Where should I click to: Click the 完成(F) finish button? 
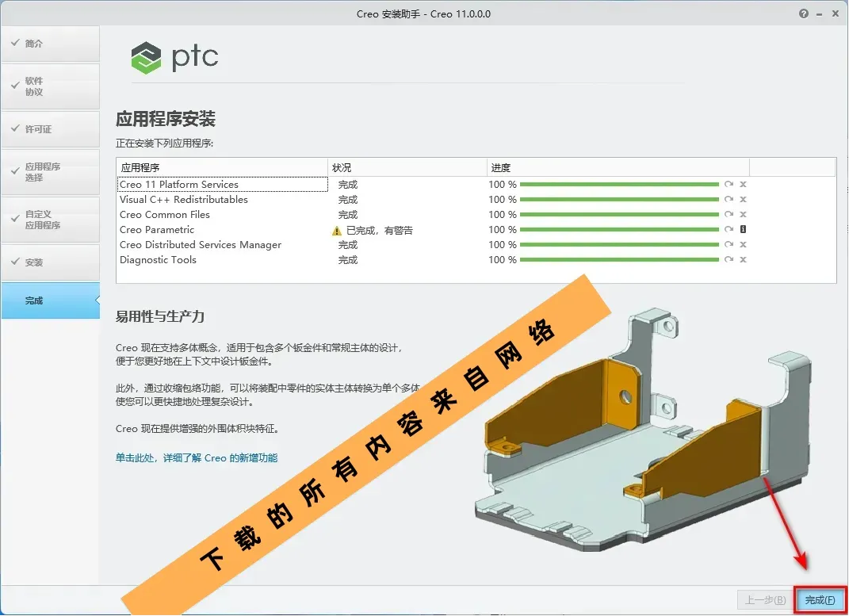coord(820,600)
